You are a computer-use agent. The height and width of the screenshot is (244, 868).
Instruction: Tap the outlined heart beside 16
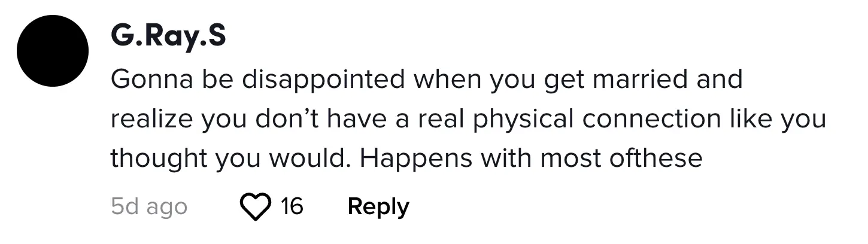pyautogui.click(x=256, y=207)
